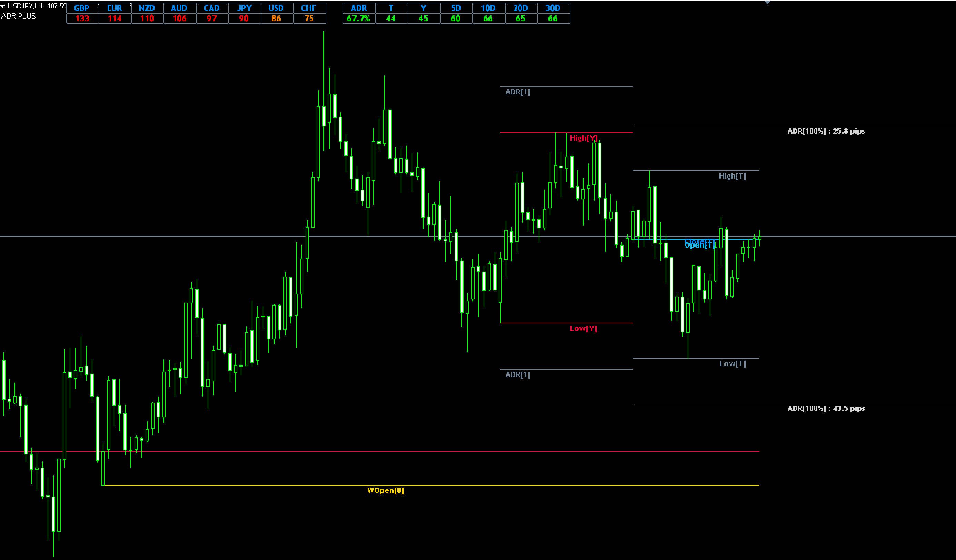Click the 66 value under 30D
The width and height of the screenshot is (956, 560).
[x=554, y=19]
